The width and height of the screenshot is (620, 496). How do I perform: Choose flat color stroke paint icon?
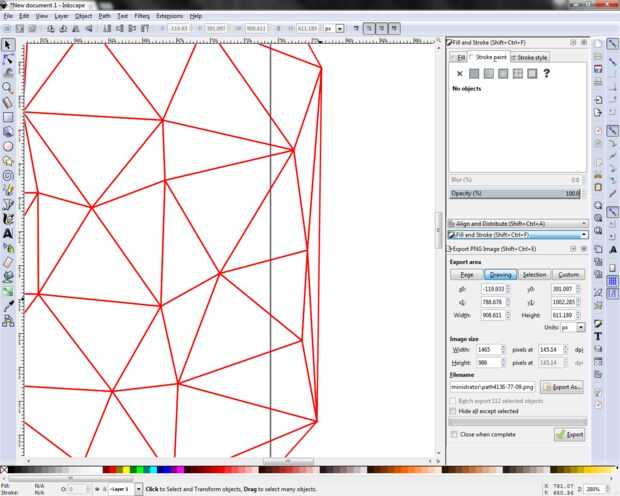coord(474,74)
